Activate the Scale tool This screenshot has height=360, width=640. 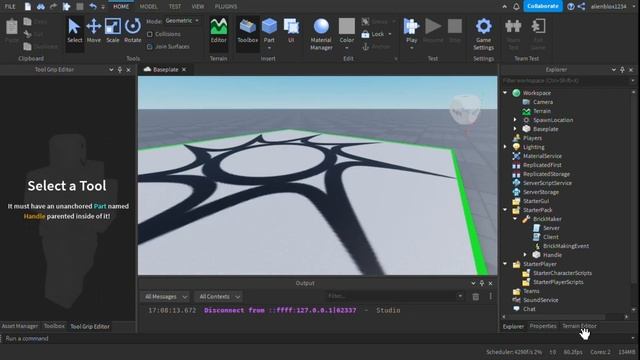pos(113,31)
